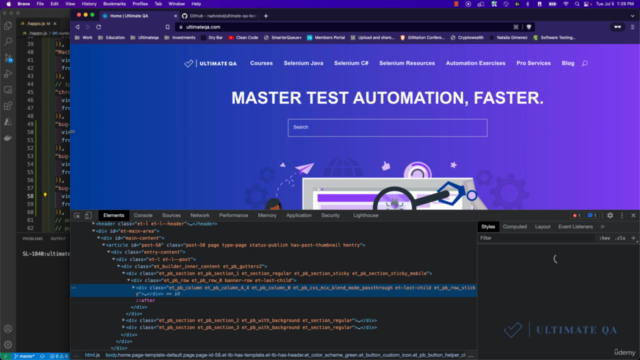Open Run and Debug view in VS Code
Viewport: 640px width, 360px height.
pos(8,74)
